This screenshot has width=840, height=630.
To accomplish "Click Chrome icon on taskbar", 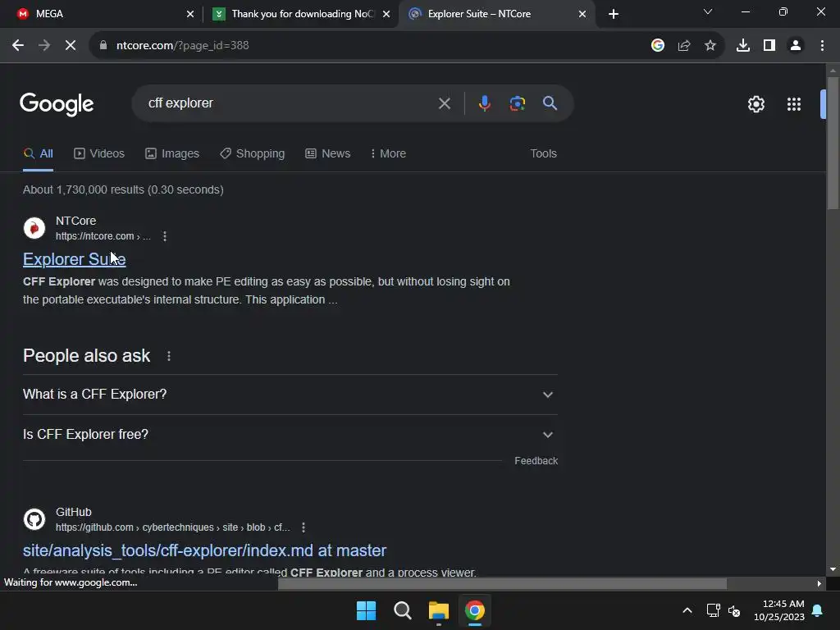I will [475, 610].
